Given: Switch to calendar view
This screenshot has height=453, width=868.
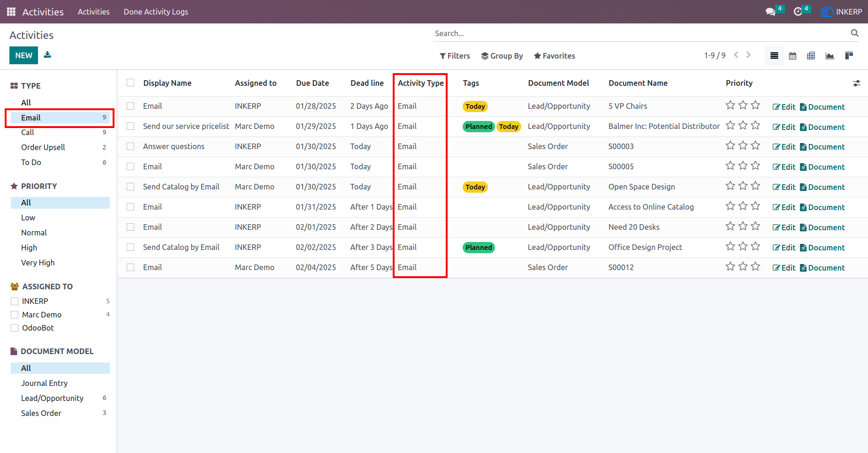Looking at the screenshot, I should pos(792,56).
